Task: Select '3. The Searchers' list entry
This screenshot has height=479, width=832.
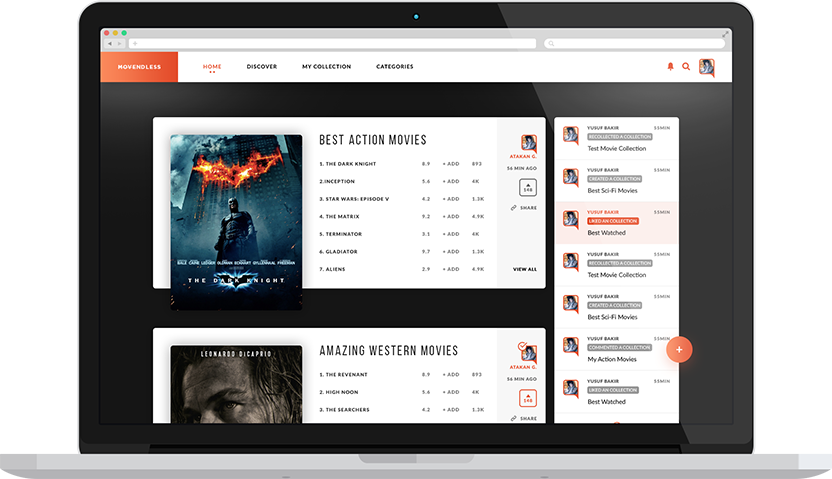Action: [344, 410]
